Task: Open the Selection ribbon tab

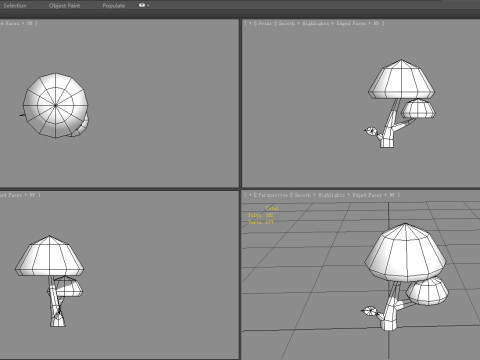Action: click(14, 6)
